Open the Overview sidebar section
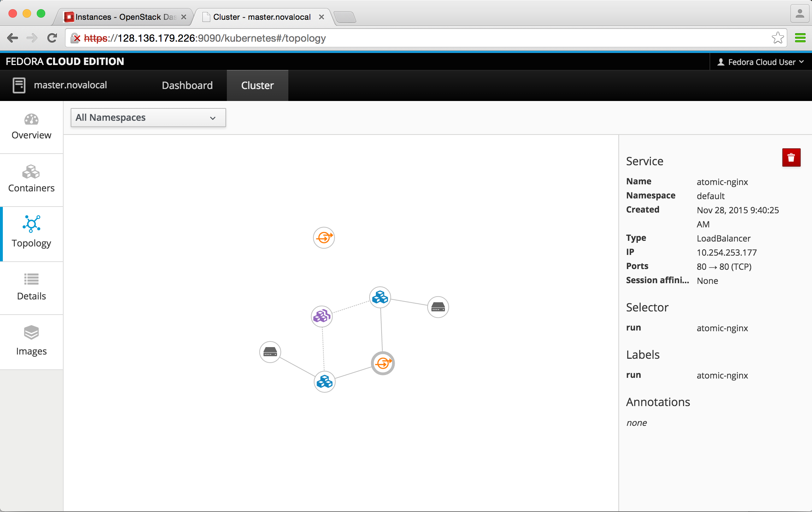Image resolution: width=812 pixels, height=512 pixels. click(x=31, y=127)
